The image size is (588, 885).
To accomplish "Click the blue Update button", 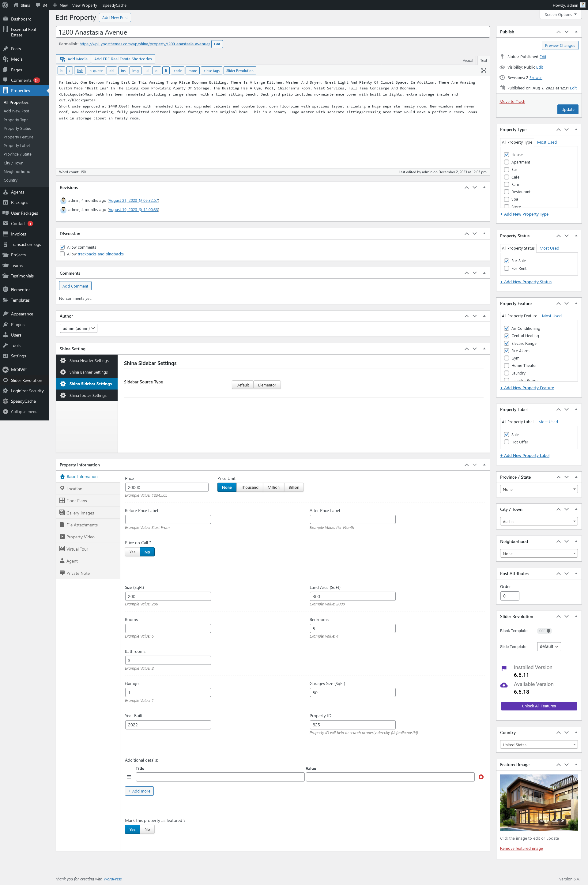I will pos(567,109).
